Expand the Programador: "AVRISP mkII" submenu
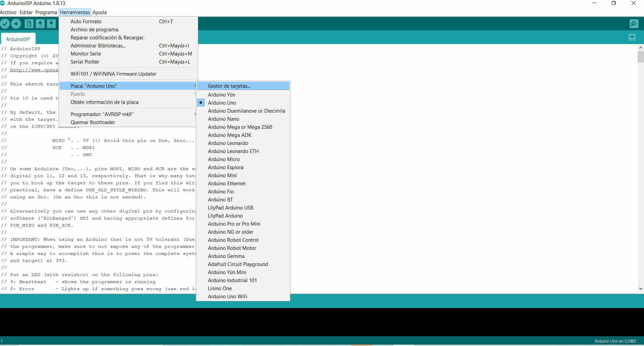The width and height of the screenshot is (644, 346). tap(128, 114)
